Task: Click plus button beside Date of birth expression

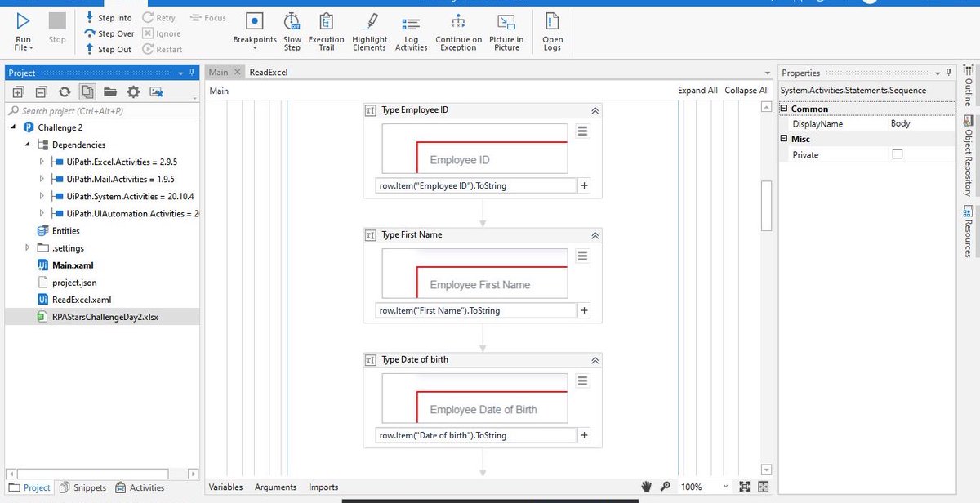Action: pyautogui.click(x=584, y=436)
